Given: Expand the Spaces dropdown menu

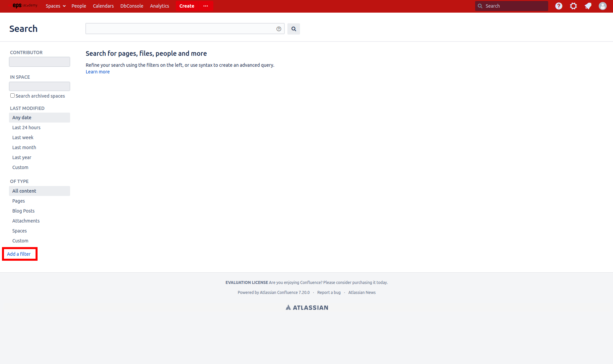Looking at the screenshot, I should (x=55, y=6).
